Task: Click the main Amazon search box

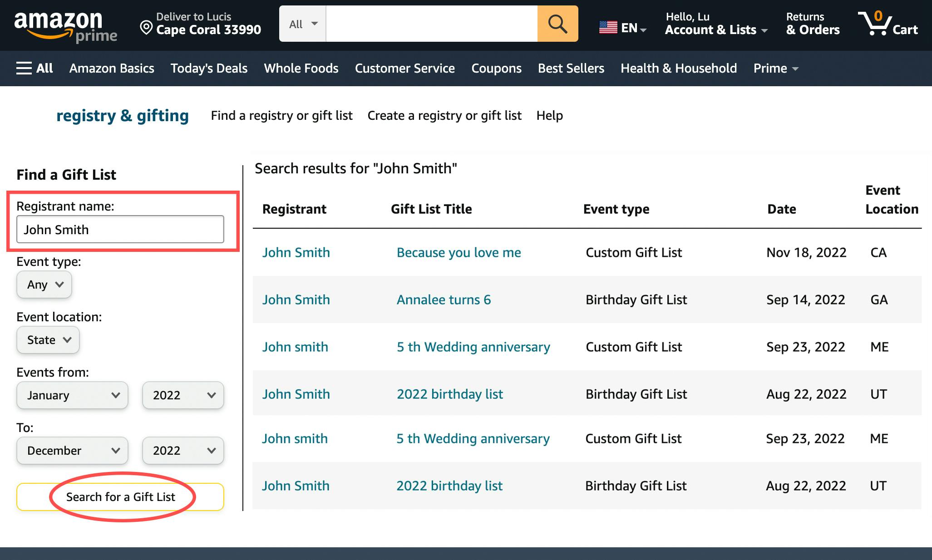Action: pyautogui.click(x=431, y=24)
